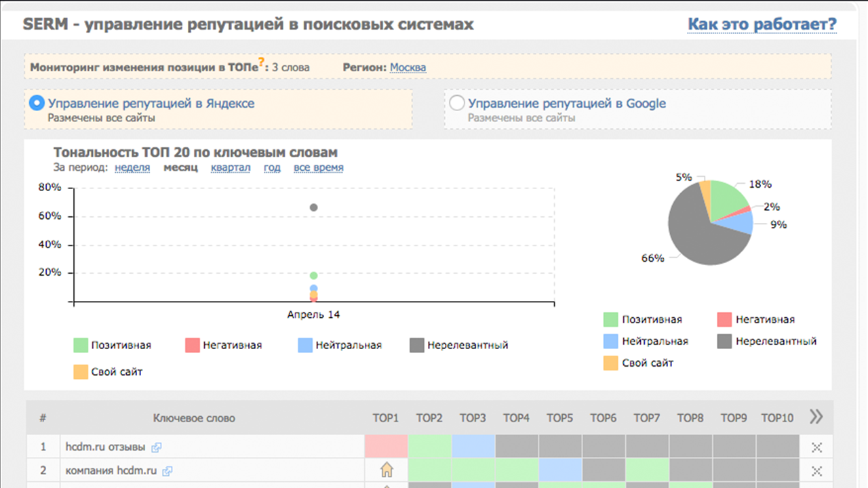Remove keyword row hcdm.ru отзывы with X
868x488 pixels.
[x=816, y=447]
